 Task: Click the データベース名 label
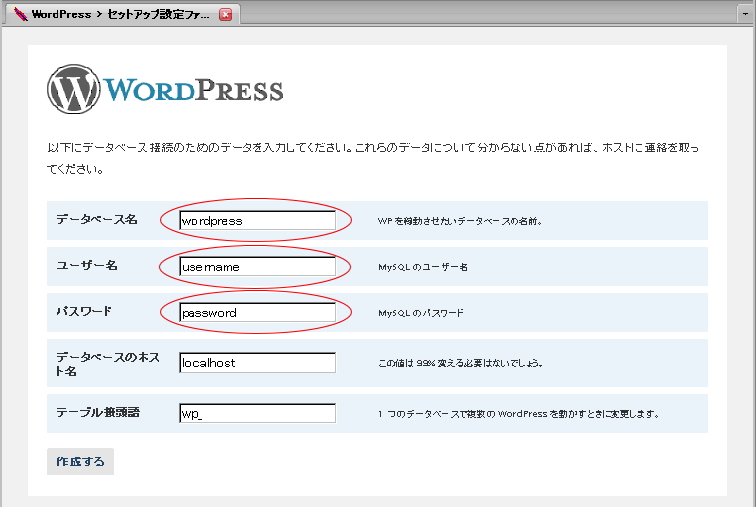click(97, 219)
